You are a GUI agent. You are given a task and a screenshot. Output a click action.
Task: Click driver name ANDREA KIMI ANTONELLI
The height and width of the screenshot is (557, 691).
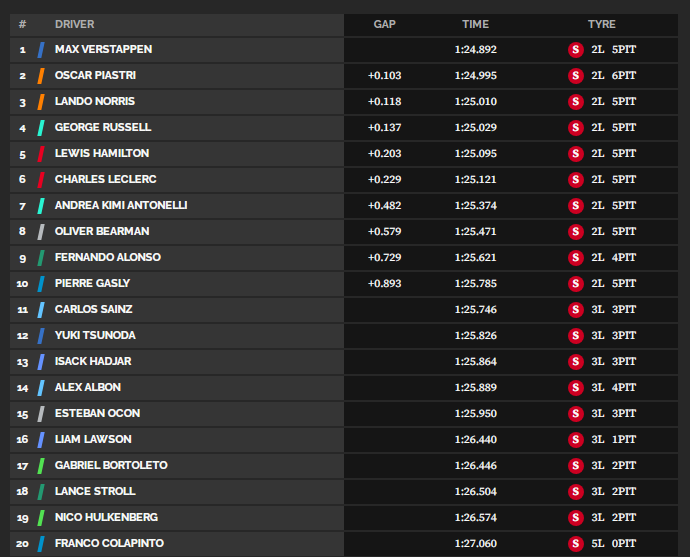(121, 205)
